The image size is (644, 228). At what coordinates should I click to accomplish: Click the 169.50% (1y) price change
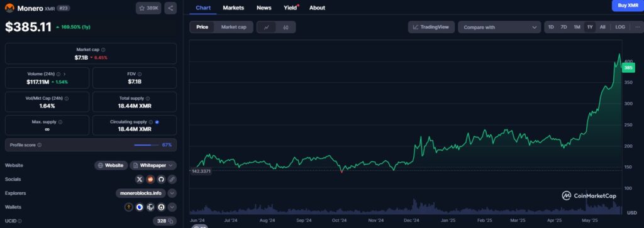click(73, 27)
